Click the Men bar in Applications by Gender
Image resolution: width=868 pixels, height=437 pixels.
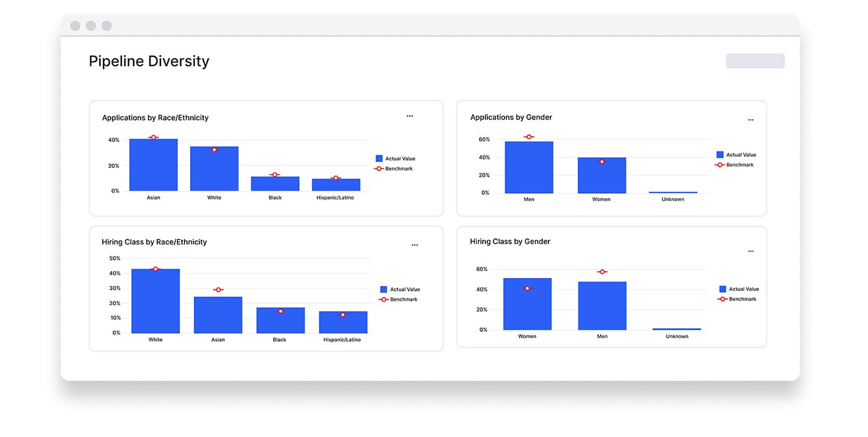coord(529,168)
